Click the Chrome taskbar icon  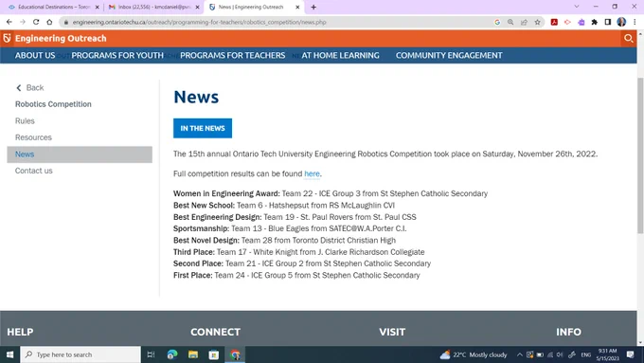[235, 354]
